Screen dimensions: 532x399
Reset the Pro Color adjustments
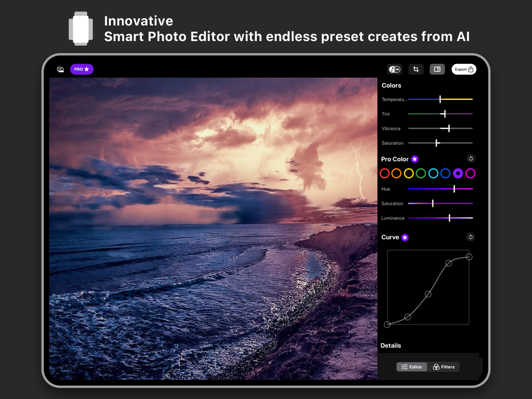(471, 159)
